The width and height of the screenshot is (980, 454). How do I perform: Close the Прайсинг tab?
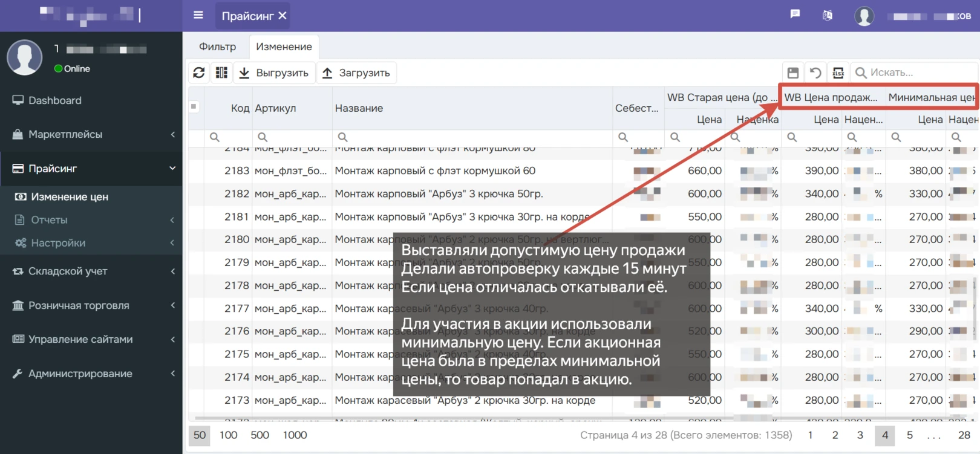coord(283,16)
